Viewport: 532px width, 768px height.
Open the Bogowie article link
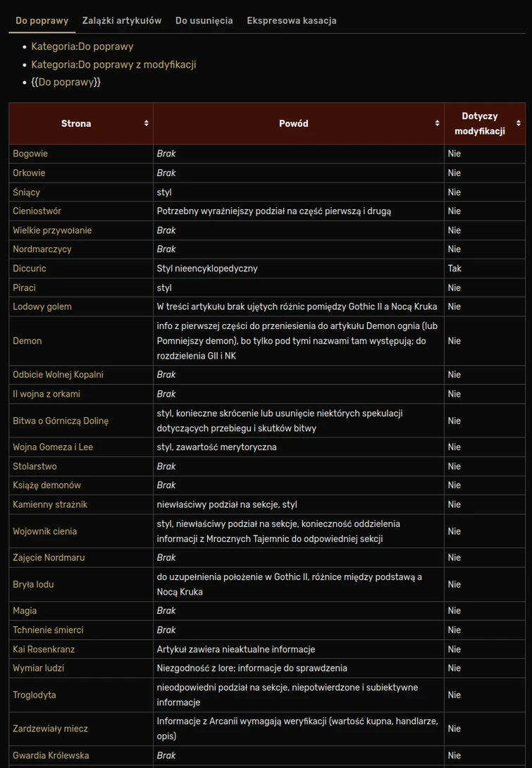[30, 154]
